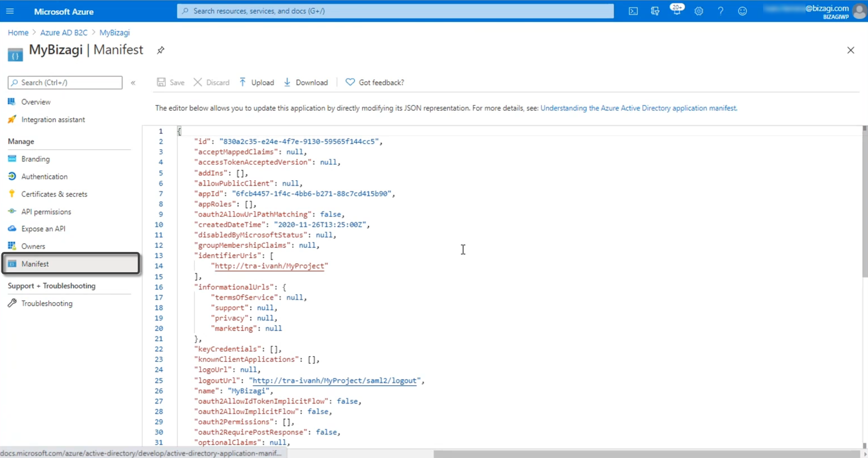Image resolution: width=868 pixels, height=458 pixels.
Task: Click the Download arrow icon
Action: 287,82
